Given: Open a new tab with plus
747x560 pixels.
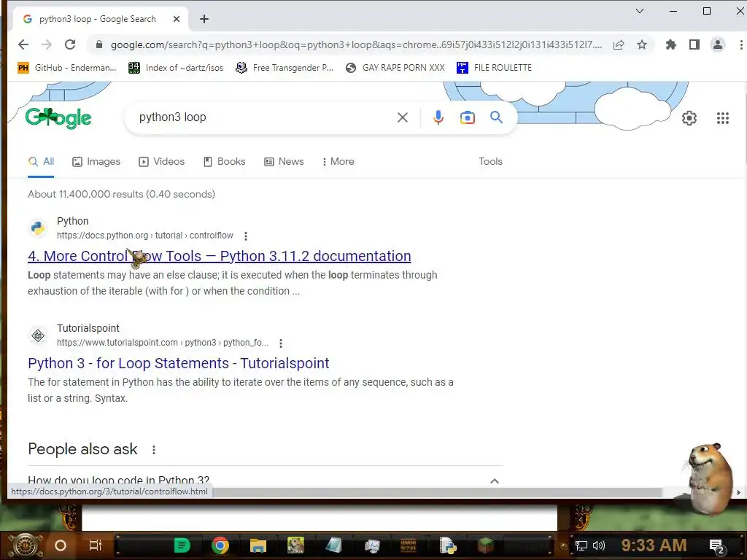Looking at the screenshot, I should point(204,19).
